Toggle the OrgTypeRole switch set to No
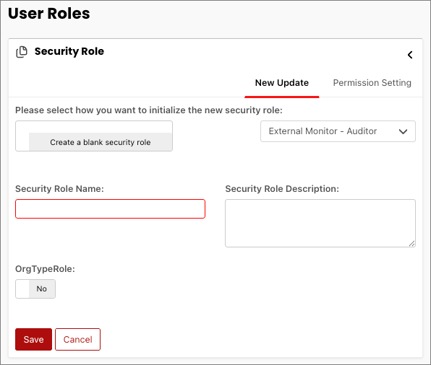The height and width of the screenshot is (365, 431). [x=35, y=289]
